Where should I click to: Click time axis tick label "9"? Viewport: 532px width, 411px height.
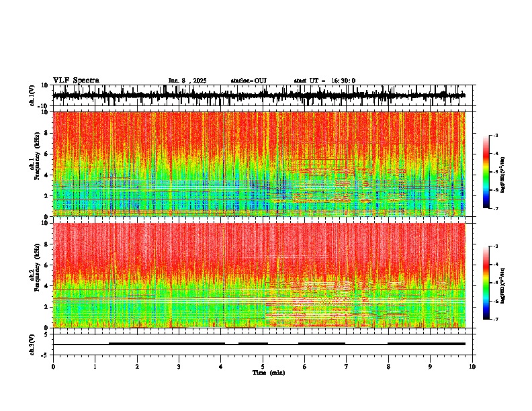coord(430,367)
